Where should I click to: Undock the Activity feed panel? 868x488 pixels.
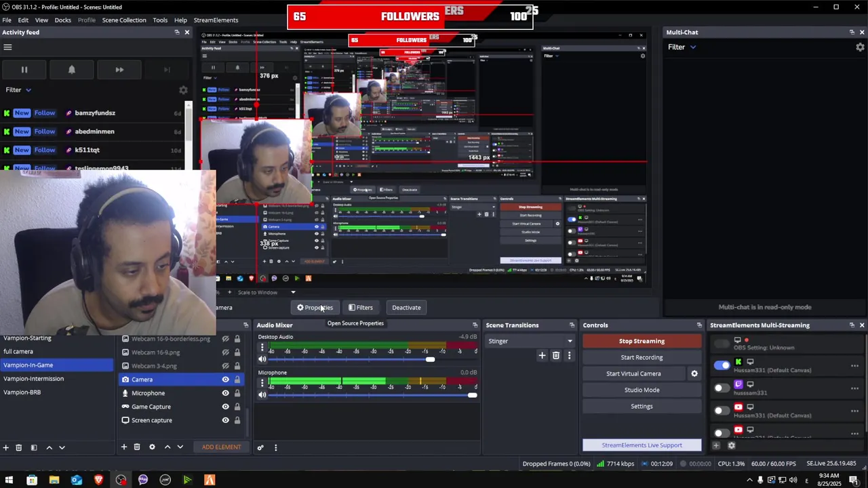pyautogui.click(x=177, y=32)
